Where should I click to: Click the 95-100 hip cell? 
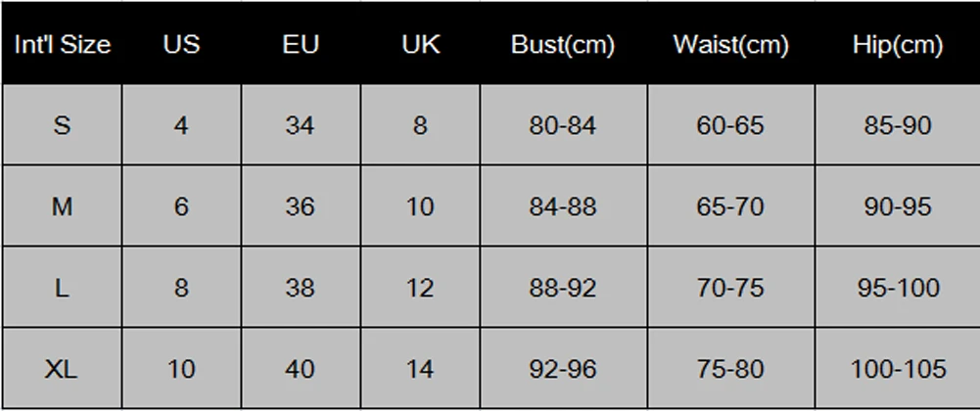pyautogui.click(x=897, y=288)
